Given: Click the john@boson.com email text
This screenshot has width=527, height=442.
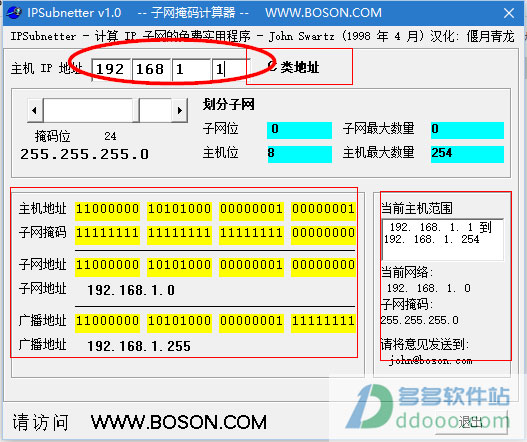Looking at the screenshot, I should tap(431, 361).
